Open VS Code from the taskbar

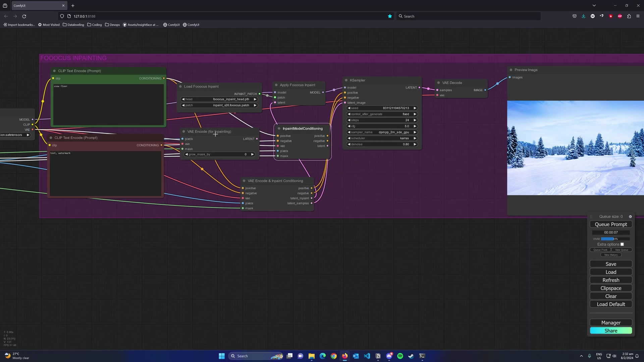pyautogui.click(x=367, y=356)
